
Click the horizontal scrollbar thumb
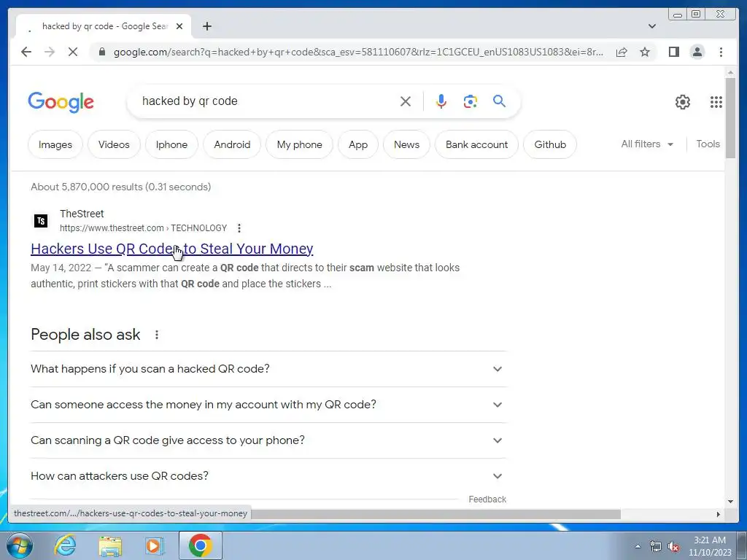tap(436, 514)
